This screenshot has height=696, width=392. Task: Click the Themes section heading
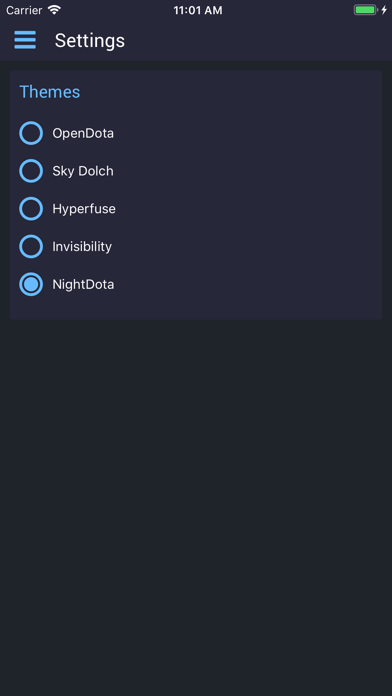[x=50, y=92]
